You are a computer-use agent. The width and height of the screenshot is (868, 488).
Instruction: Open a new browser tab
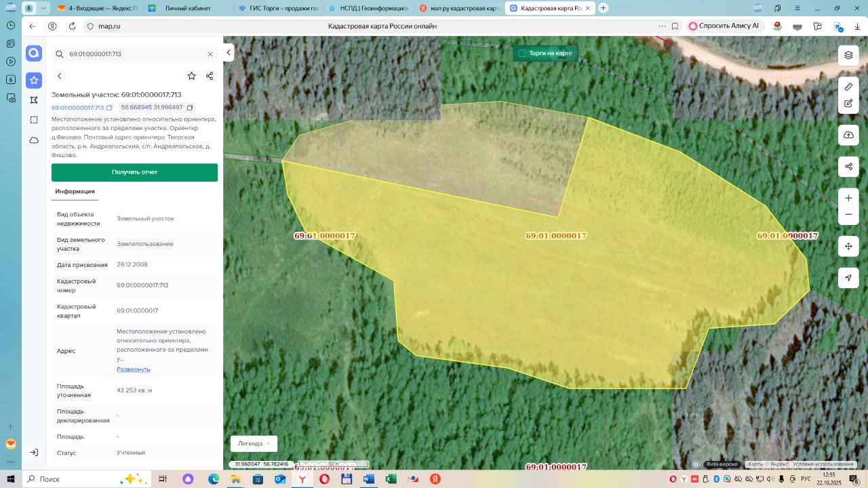pyautogui.click(x=604, y=8)
